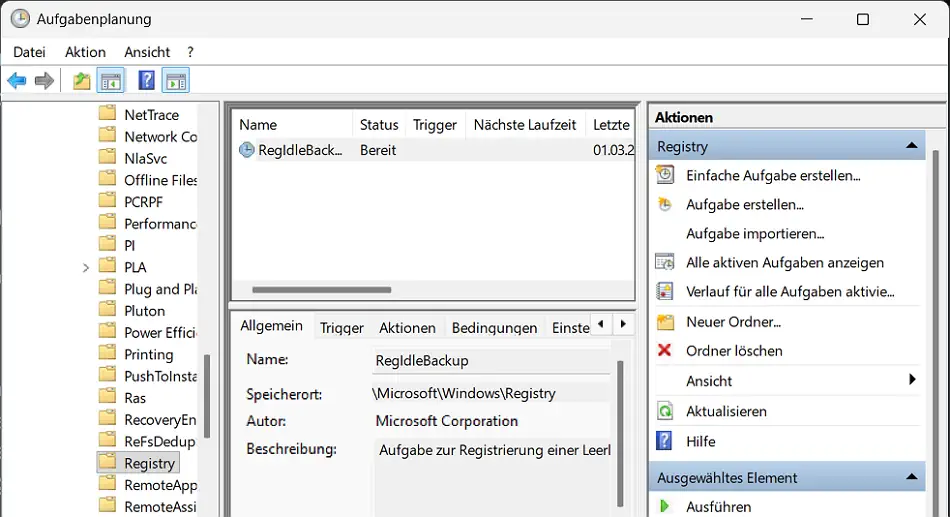The width and height of the screenshot is (950, 517).
Task: Toggle the console tree pane toolbar icon
Action: (x=111, y=81)
